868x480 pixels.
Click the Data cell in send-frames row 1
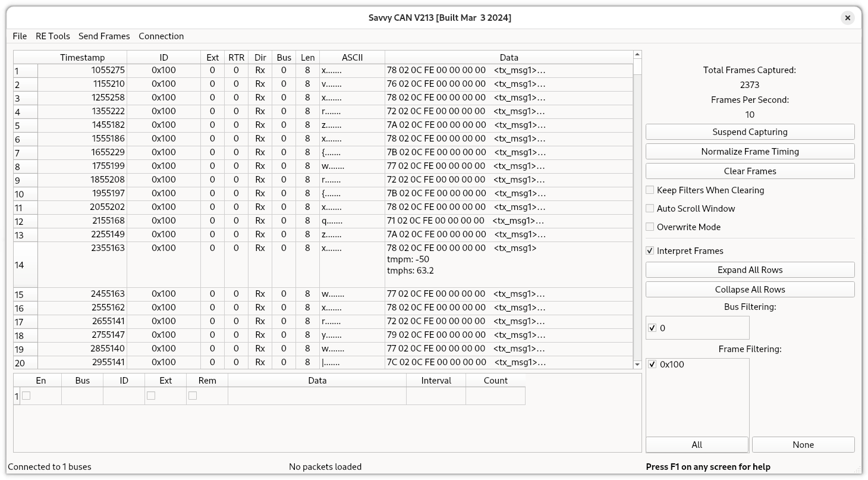click(317, 396)
